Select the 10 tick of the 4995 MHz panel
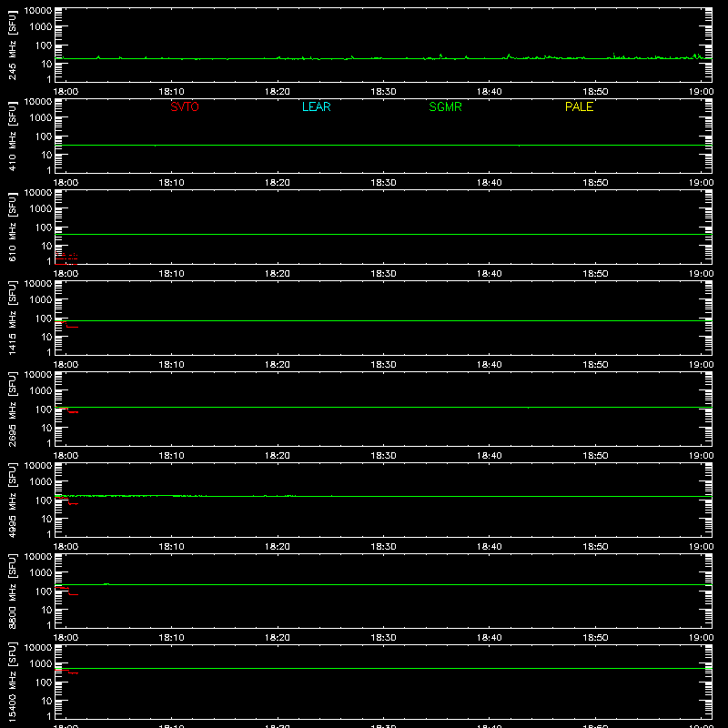This screenshot has height=728, width=728. tap(46, 519)
